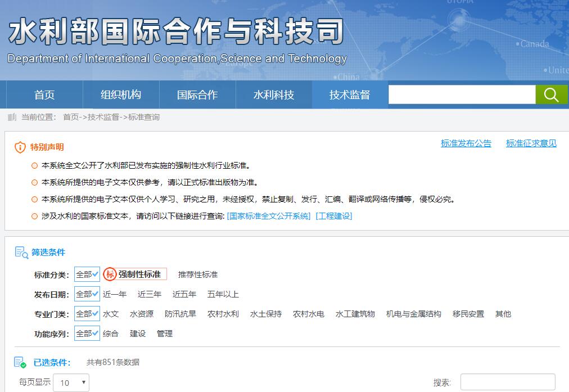Filter category 水文
The width and height of the screenshot is (569, 392).
tap(111, 314)
